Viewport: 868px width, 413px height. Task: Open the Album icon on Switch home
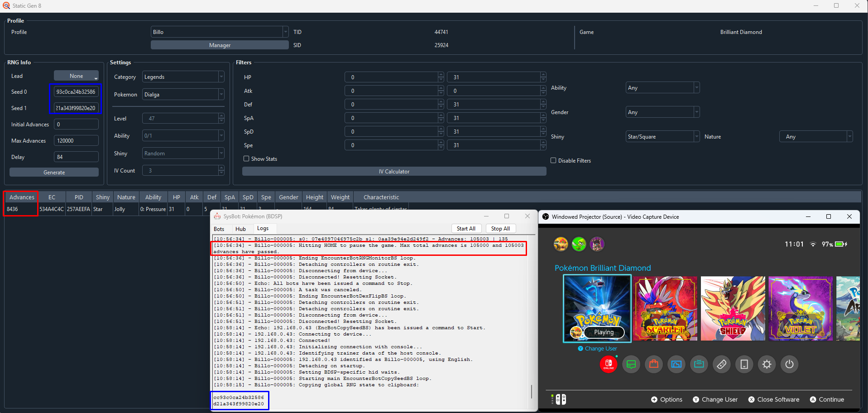(x=676, y=364)
